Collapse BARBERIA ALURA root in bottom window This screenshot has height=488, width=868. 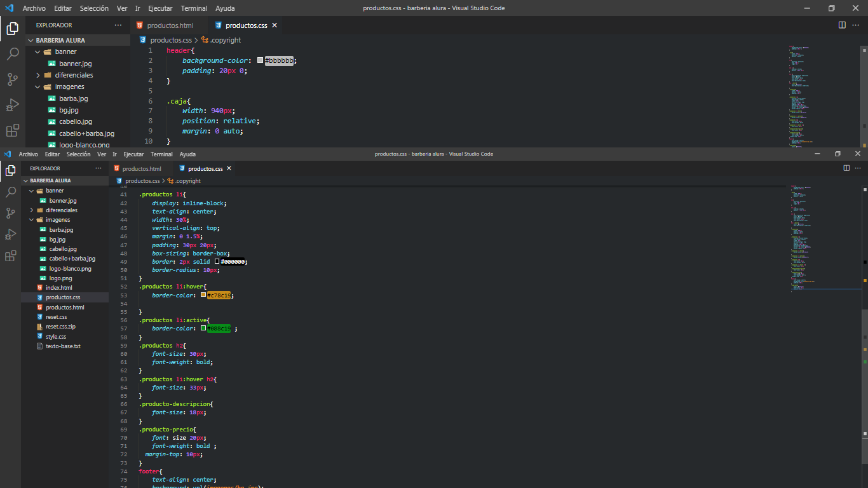[x=25, y=180]
